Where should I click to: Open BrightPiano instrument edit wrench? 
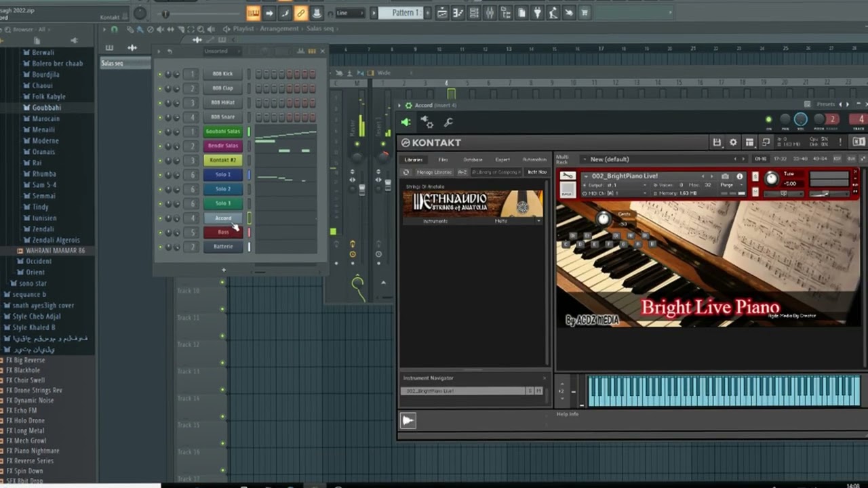click(x=568, y=176)
